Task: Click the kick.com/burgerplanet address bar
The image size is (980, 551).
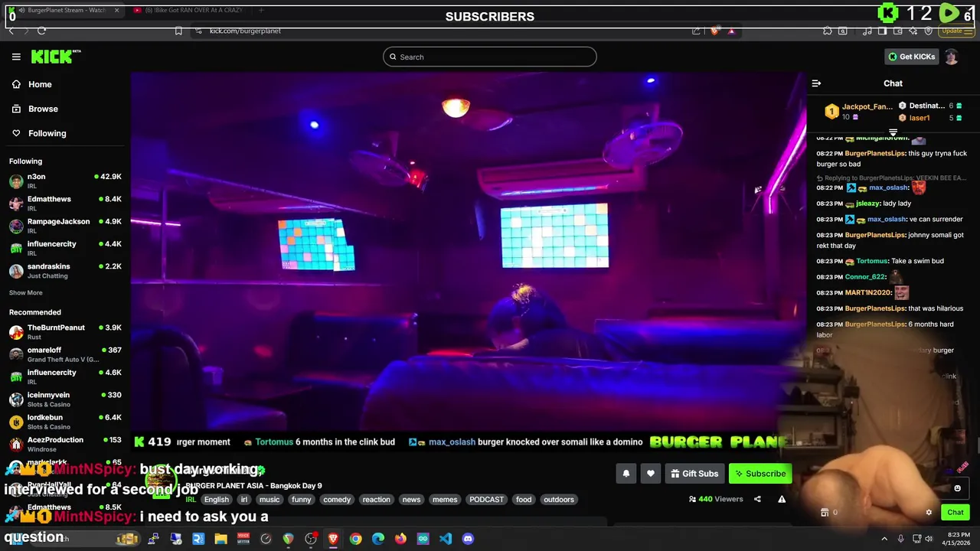Action: (245, 31)
